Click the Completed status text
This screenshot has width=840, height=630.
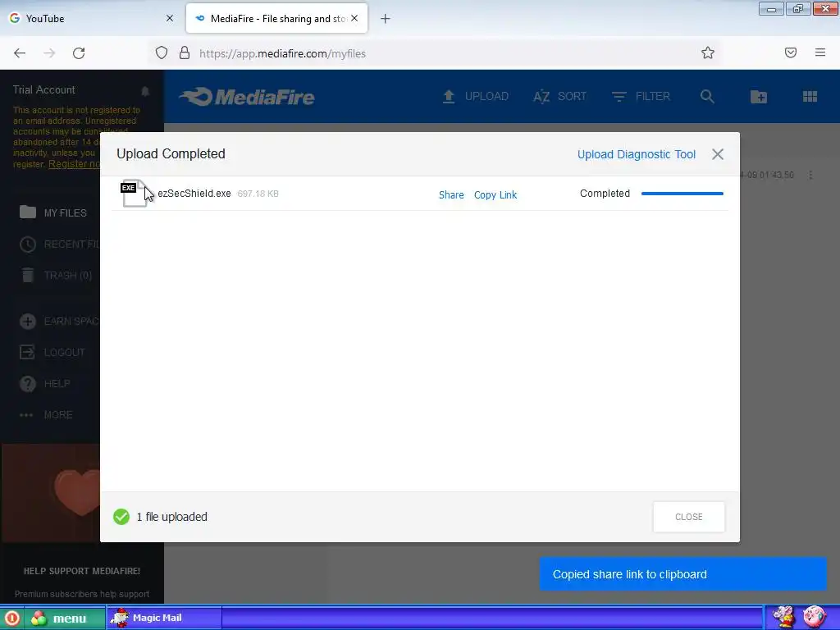click(605, 194)
